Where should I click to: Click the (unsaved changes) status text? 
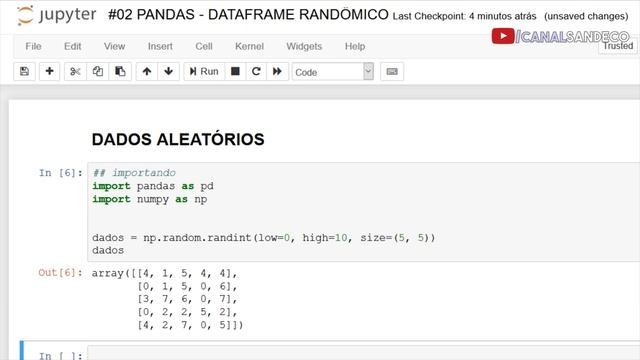(x=586, y=16)
